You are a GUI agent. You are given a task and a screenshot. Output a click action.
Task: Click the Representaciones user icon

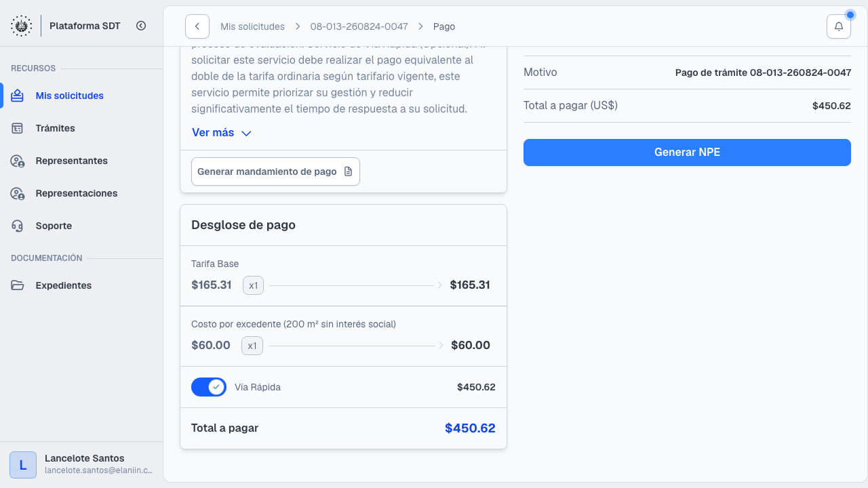pos(18,193)
